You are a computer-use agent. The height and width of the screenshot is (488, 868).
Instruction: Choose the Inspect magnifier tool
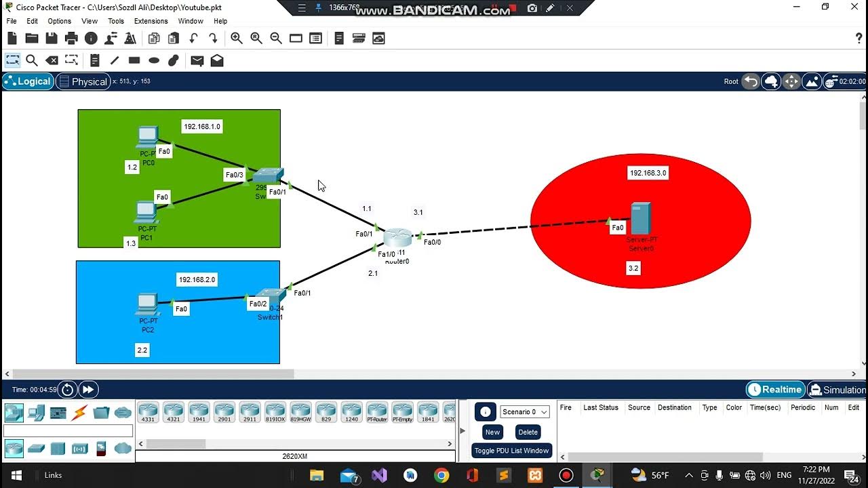(32, 60)
